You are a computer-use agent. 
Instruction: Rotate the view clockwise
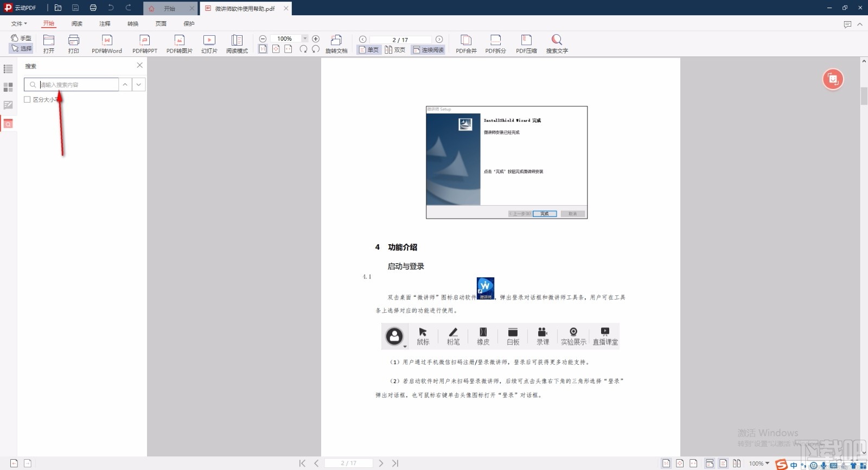tap(303, 49)
